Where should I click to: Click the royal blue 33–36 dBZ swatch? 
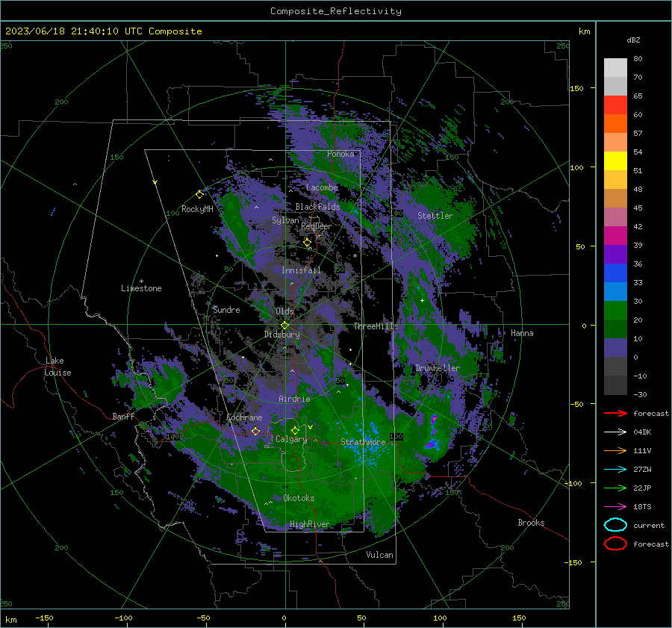click(615, 273)
